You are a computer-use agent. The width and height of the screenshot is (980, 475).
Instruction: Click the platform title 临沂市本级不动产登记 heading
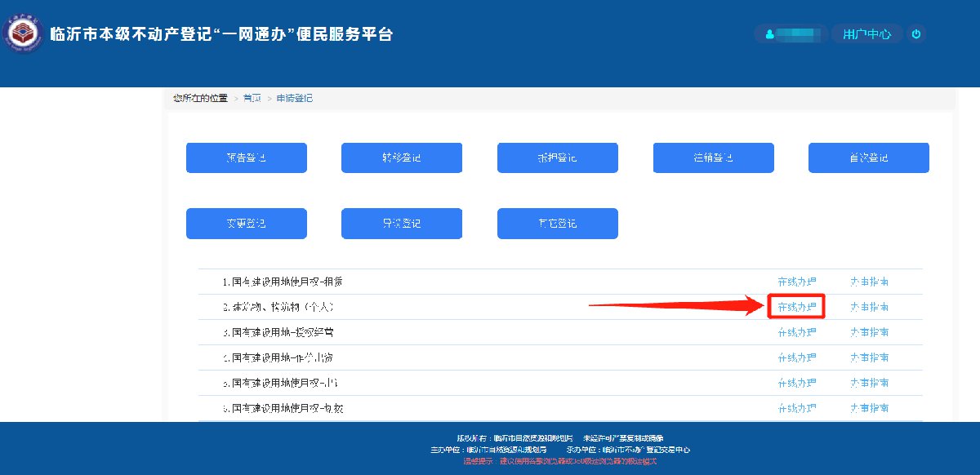pyautogui.click(x=221, y=35)
